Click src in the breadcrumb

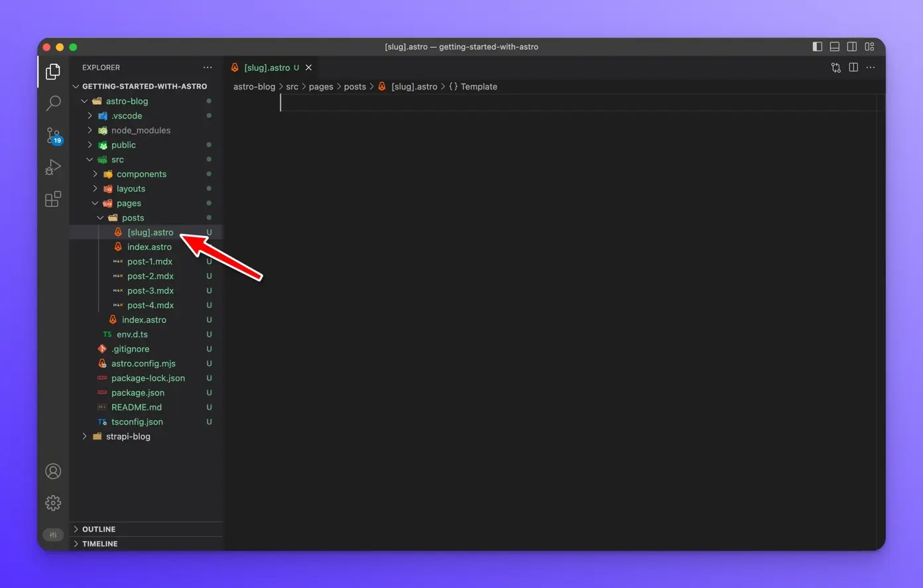[x=292, y=87]
